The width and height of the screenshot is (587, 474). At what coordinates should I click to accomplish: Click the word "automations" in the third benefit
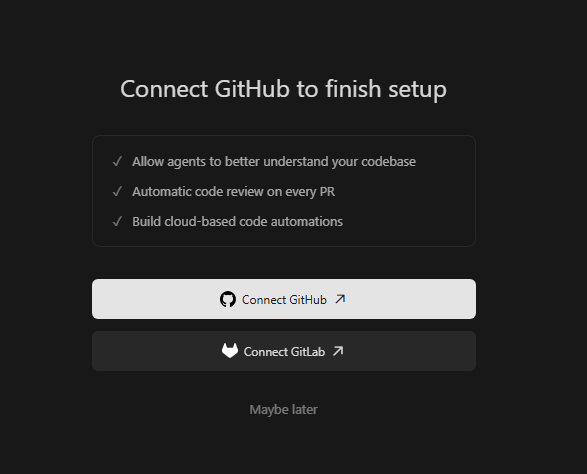(307, 221)
